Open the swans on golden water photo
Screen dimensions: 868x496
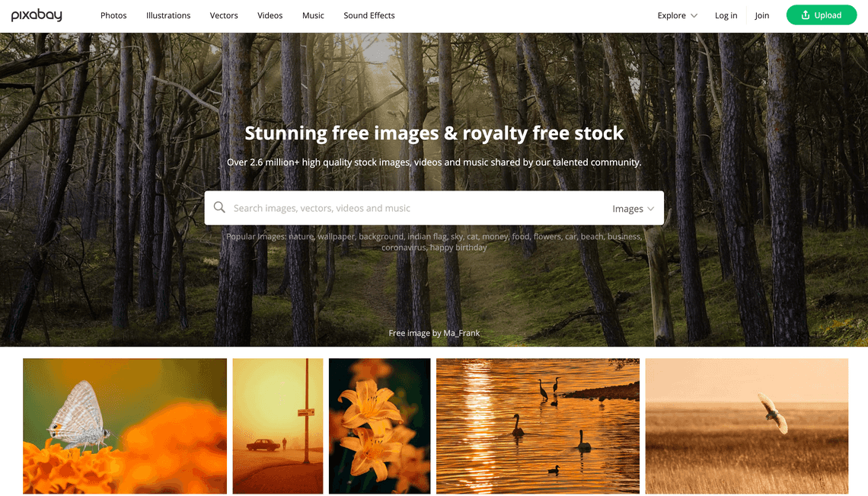pyautogui.click(x=538, y=426)
